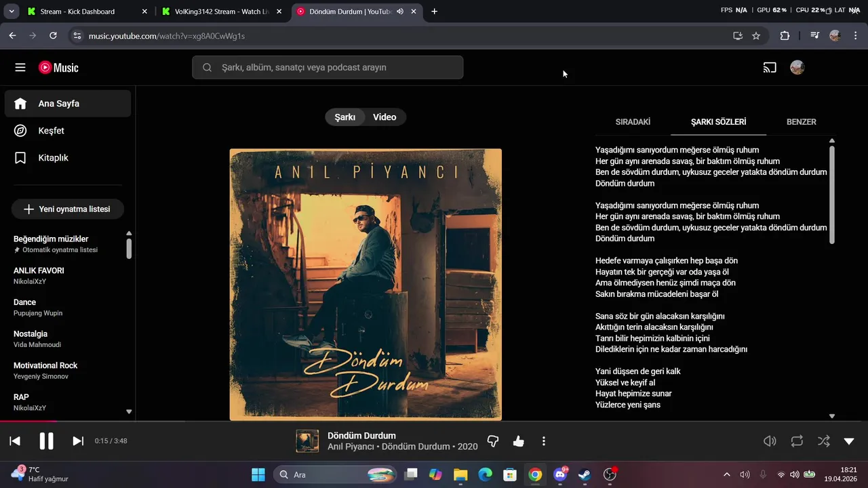Show hidden system tray icons
Viewport: 868px width, 488px height.
coord(727,474)
